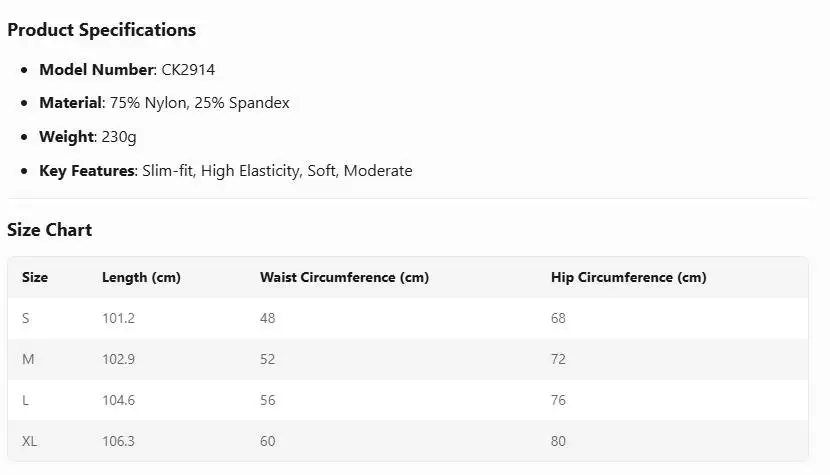This screenshot has height=475, width=830.
Task: Select the XL size row label
Action: point(30,441)
